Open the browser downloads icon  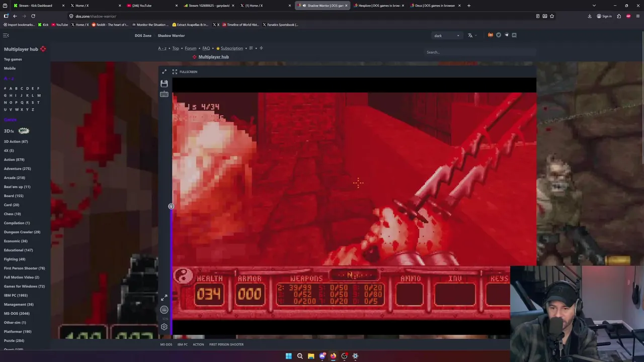590,16
